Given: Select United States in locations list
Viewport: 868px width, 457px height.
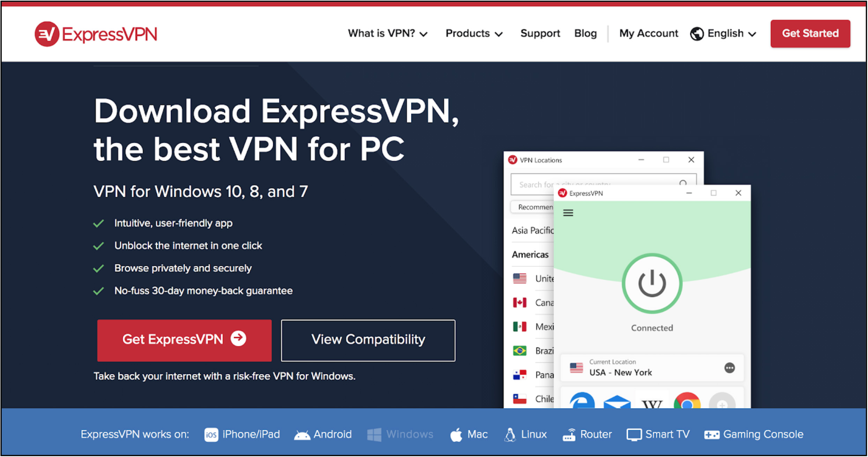Looking at the screenshot, I should (533, 278).
